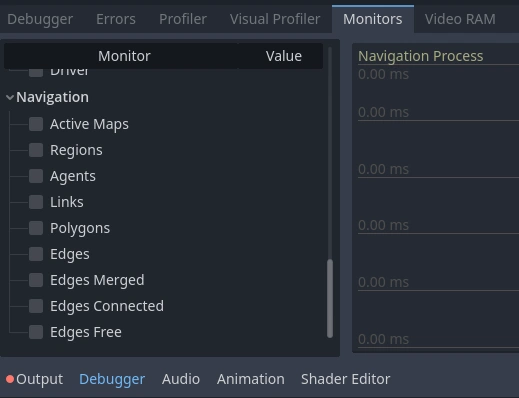Select the Active Maps row label
Viewport: 519px width, 398px height.
[89, 124]
